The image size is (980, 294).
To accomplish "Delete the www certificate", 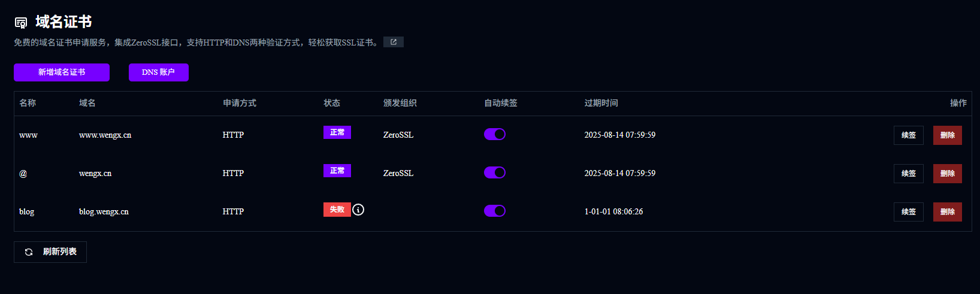I will 947,135.
